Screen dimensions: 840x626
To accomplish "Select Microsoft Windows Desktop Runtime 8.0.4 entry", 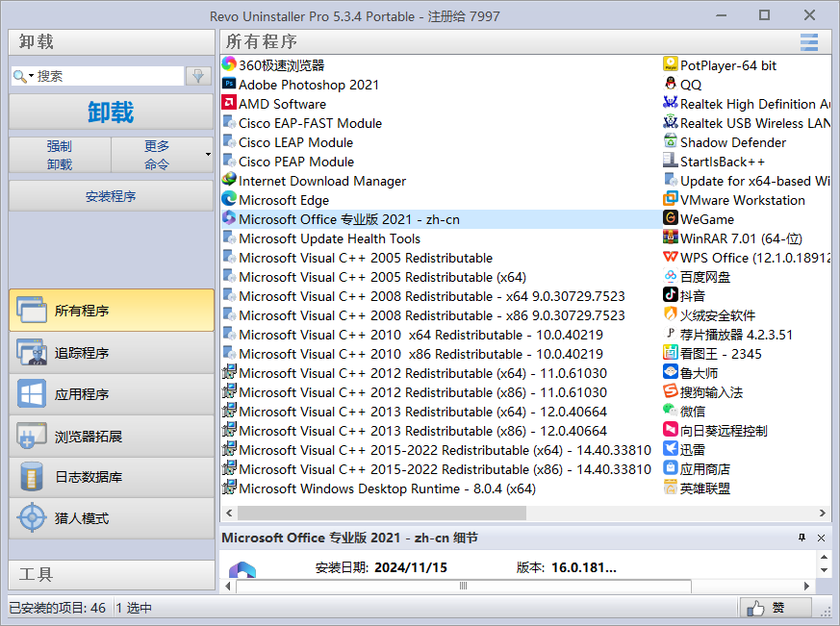I will pyautogui.click(x=388, y=488).
